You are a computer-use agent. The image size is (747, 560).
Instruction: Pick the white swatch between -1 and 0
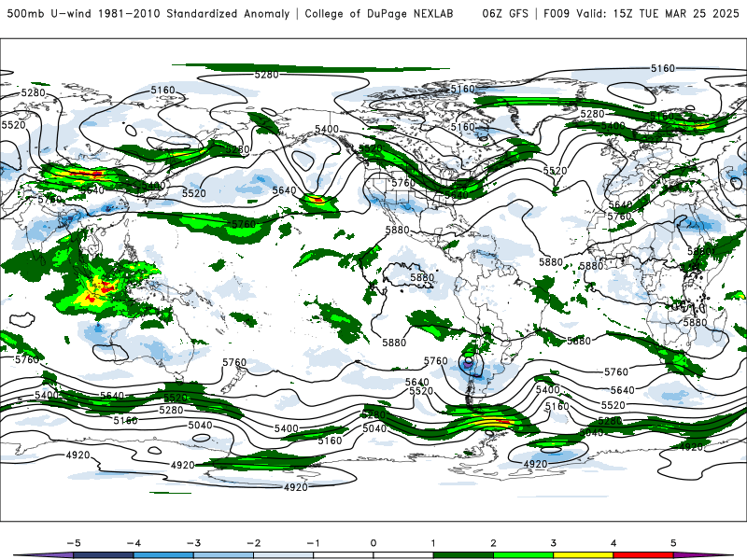point(343,555)
